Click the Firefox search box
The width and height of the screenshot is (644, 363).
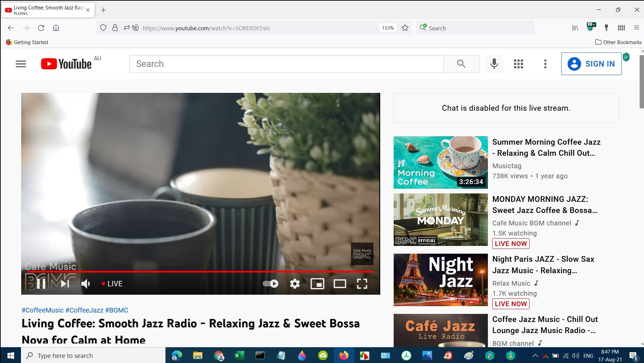(475, 28)
